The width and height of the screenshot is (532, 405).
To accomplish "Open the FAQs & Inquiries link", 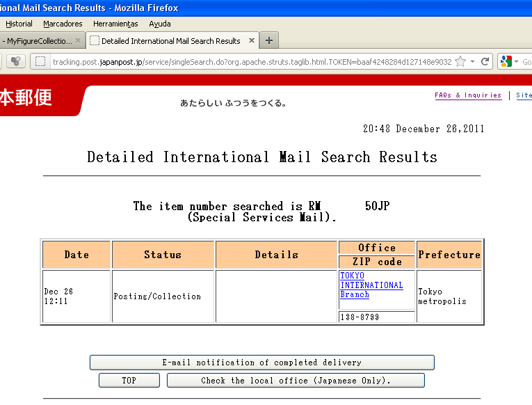I will click(x=468, y=95).
